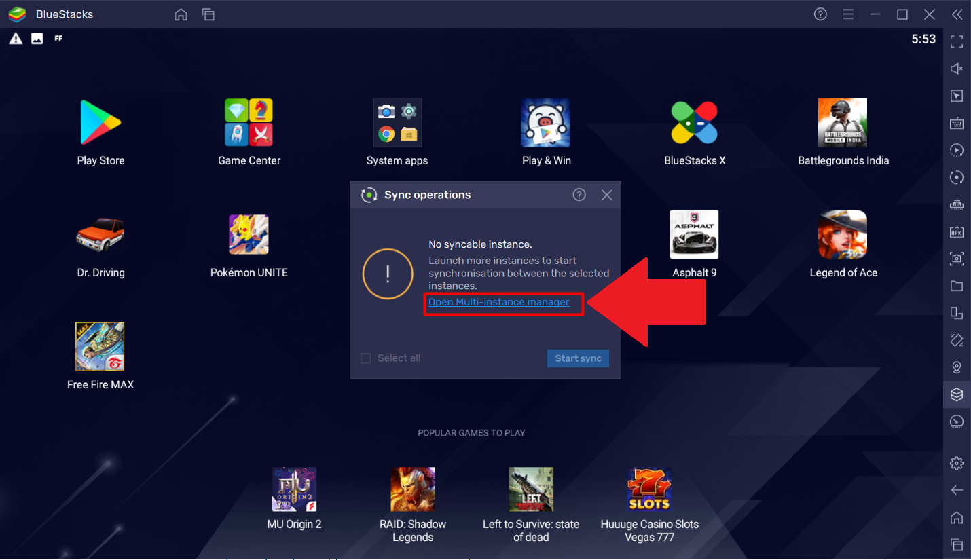The height and width of the screenshot is (560, 971).
Task: Open settings gear in side toolbar
Action: [957, 463]
